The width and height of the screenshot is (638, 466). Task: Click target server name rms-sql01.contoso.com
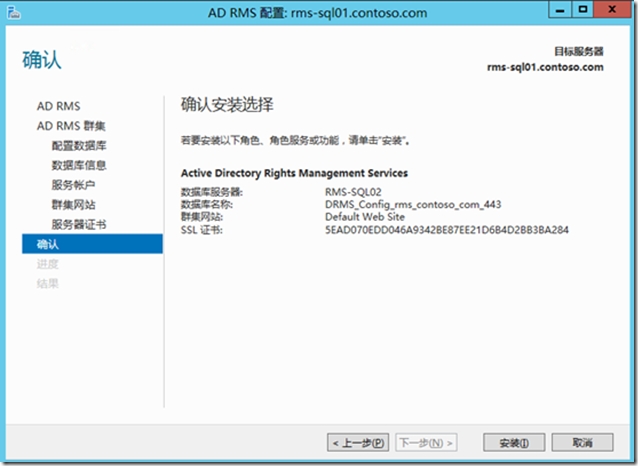point(545,67)
